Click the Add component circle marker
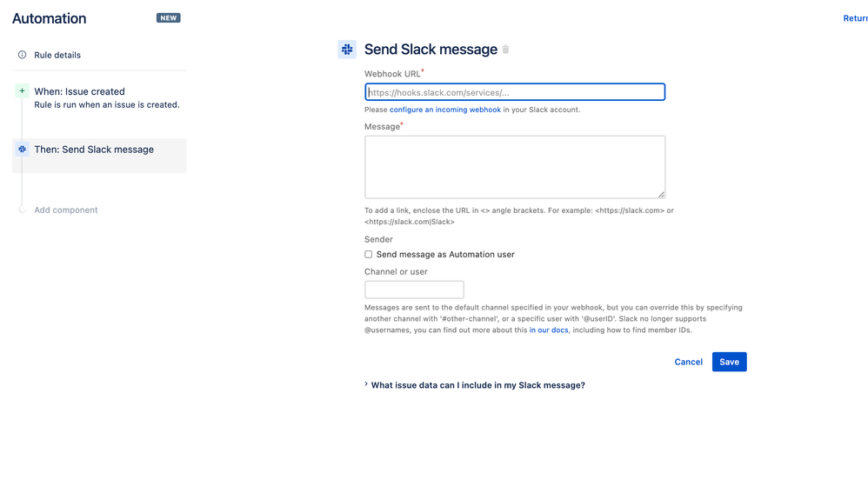 (x=22, y=210)
